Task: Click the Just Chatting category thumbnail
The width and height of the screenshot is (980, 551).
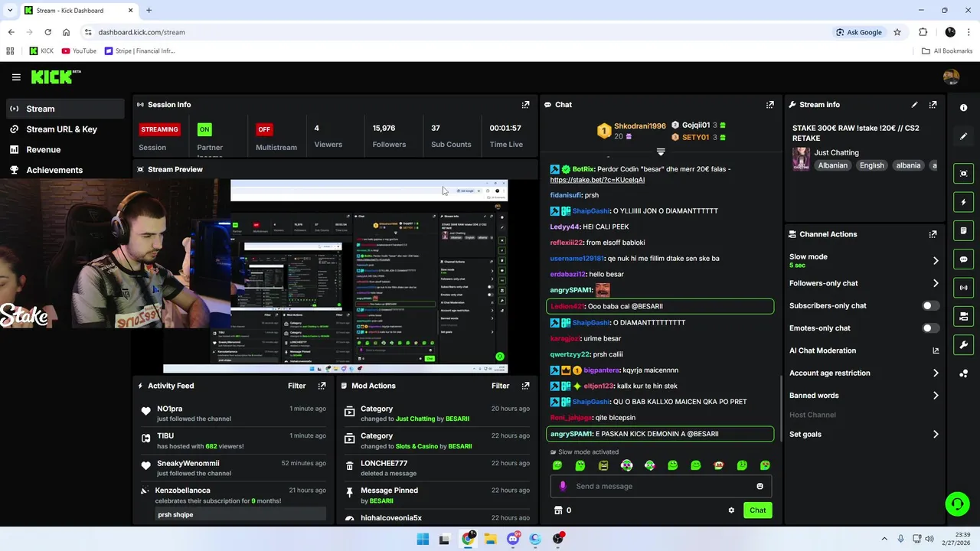Action: 801,158
